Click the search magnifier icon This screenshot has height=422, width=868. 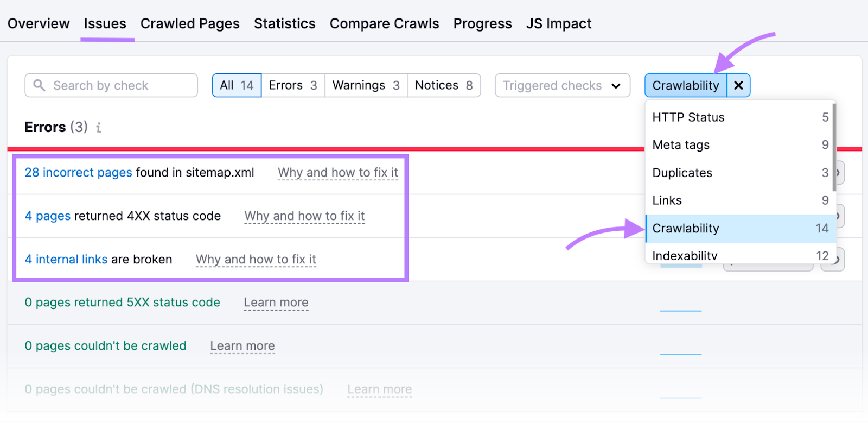(39, 85)
